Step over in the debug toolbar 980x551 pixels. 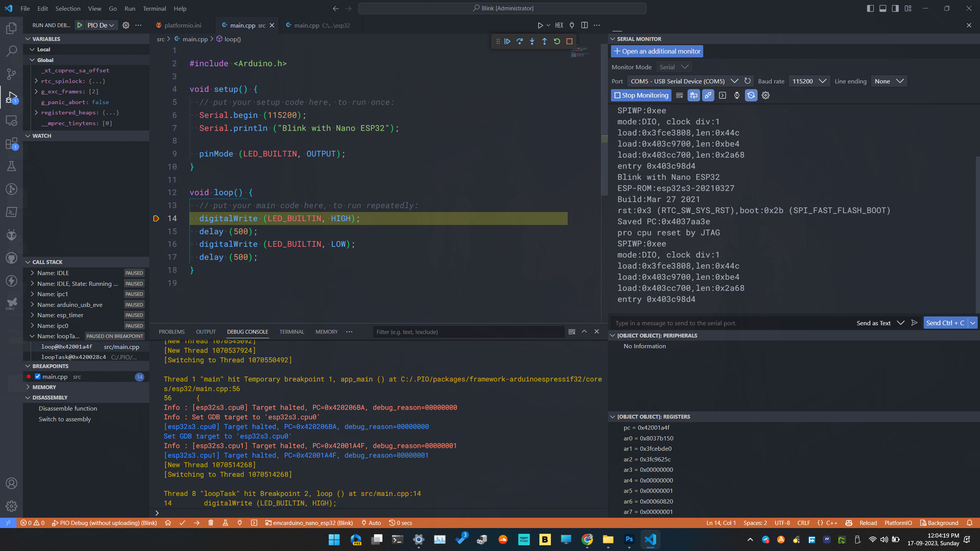click(519, 41)
